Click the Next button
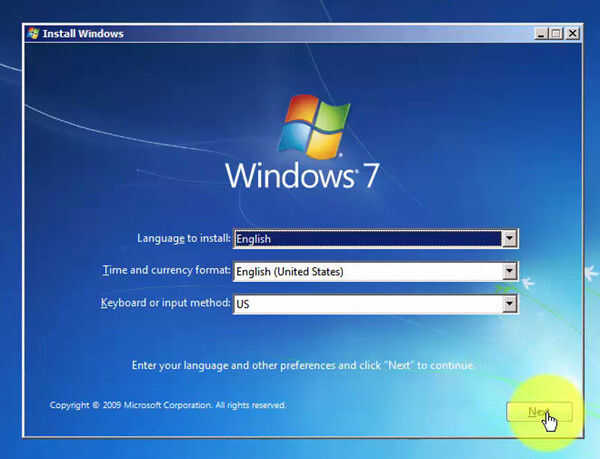The height and width of the screenshot is (459, 600). click(x=539, y=412)
